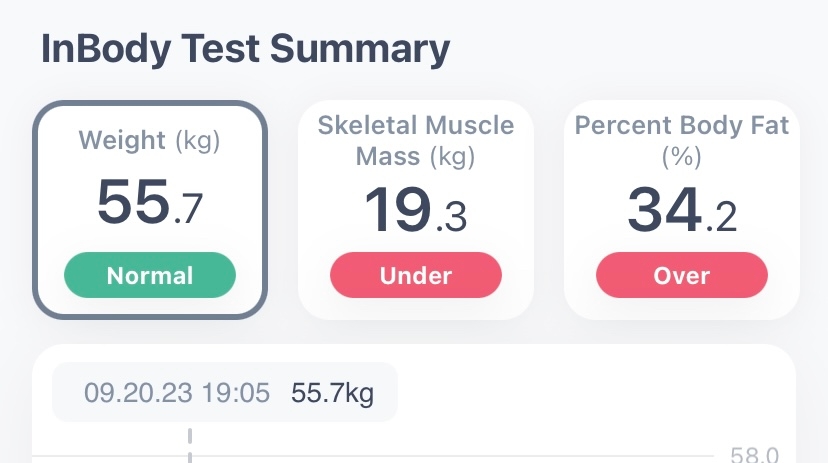Click the 09.20.23 19:05 date tooltip
Image resolution: width=828 pixels, height=463 pixels.
tap(176, 393)
